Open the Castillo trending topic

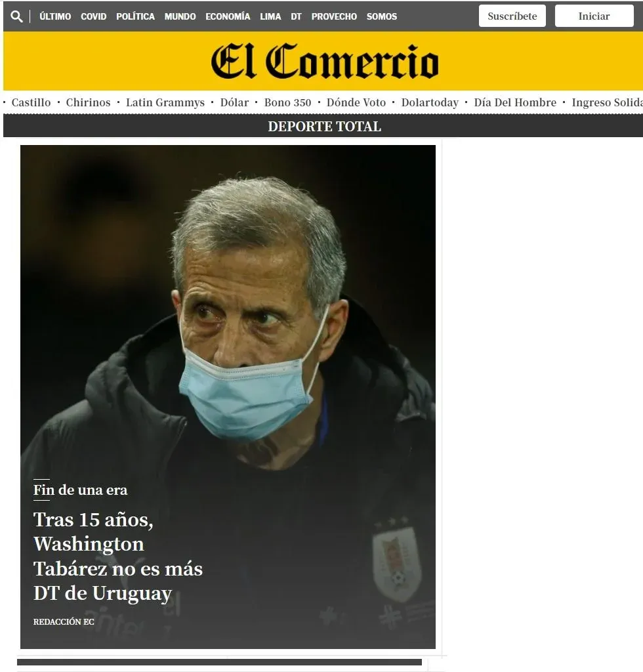pos(31,102)
